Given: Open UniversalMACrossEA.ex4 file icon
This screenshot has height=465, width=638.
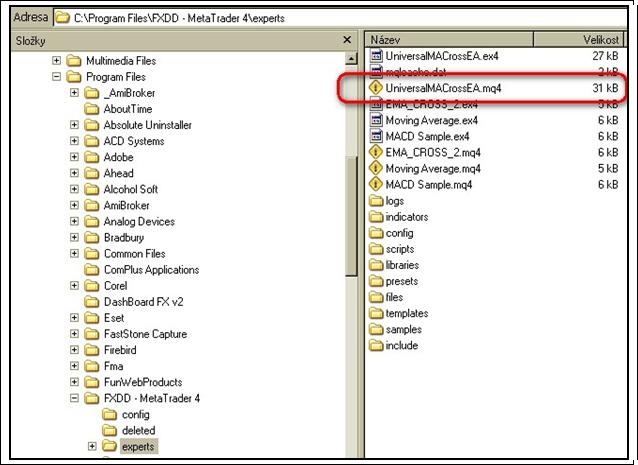Looking at the screenshot, I should (376, 56).
